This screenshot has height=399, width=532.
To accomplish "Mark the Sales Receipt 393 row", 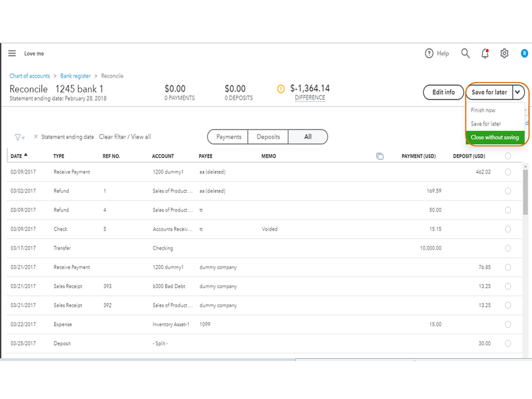I will pos(508,287).
